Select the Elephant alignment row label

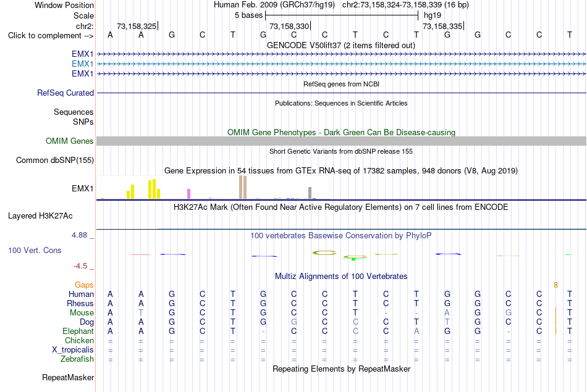tap(78, 332)
